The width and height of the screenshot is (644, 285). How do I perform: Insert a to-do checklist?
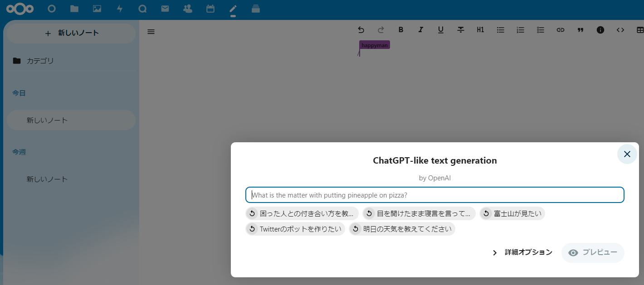click(541, 30)
